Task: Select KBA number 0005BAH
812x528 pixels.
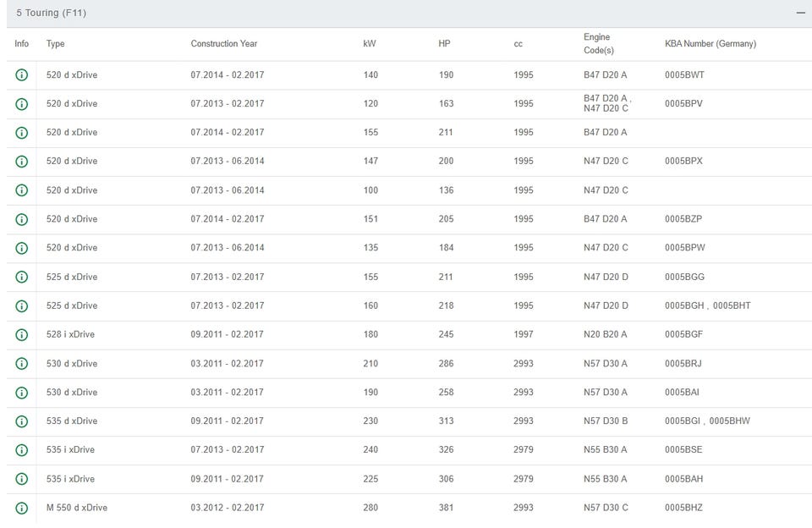Action: [x=684, y=479]
